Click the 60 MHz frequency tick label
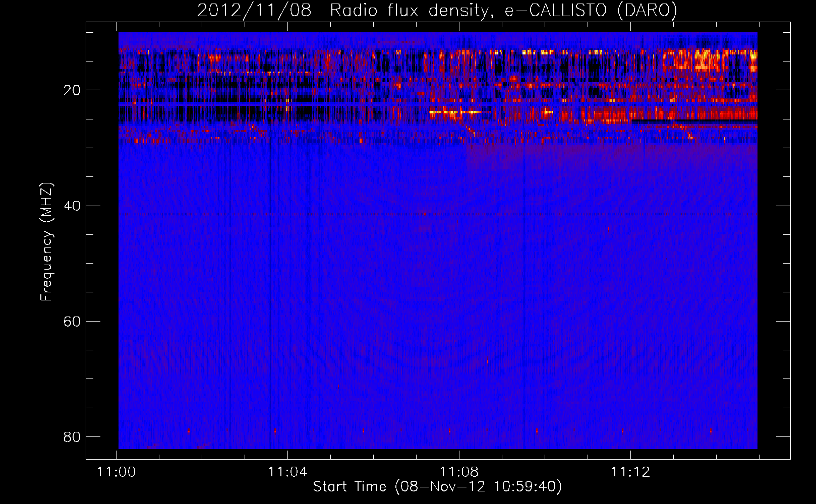Image resolution: width=816 pixels, height=504 pixels. click(x=72, y=321)
